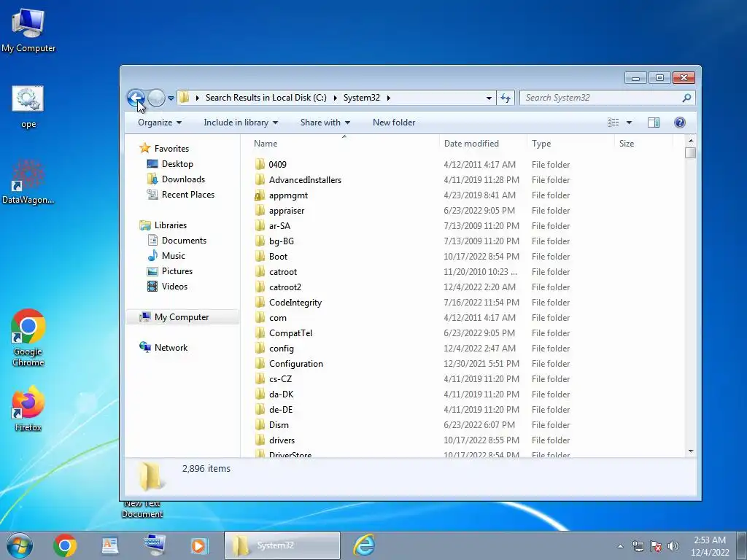Select the config folder icon
Viewport: 747px width, 560px height.
pyautogui.click(x=260, y=348)
